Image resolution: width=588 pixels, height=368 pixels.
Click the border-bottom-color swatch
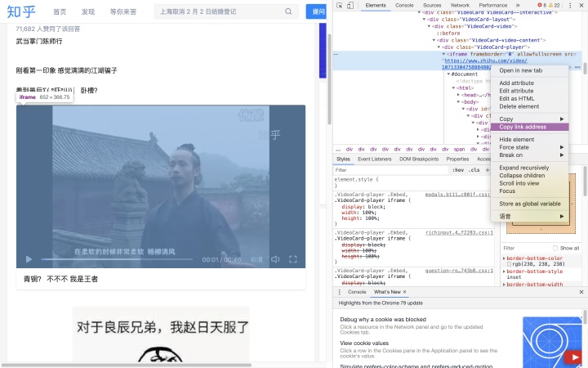tap(509, 264)
